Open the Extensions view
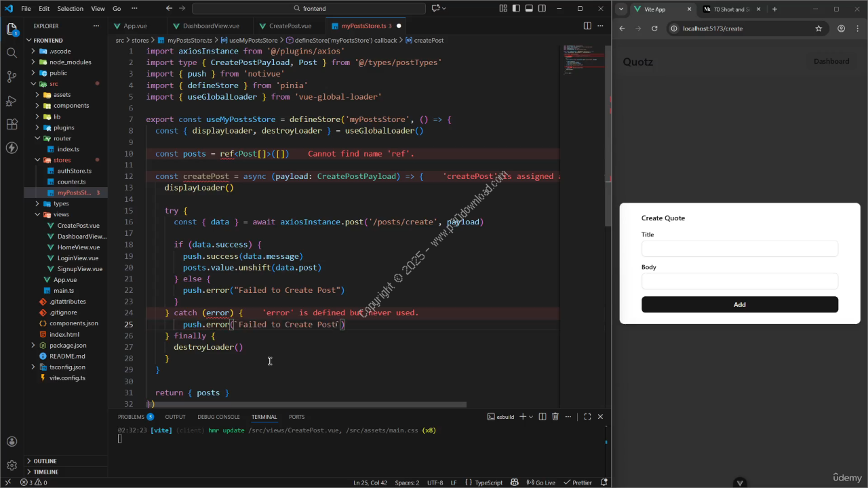Screen dimensions: 868x488 click(12, 125)
